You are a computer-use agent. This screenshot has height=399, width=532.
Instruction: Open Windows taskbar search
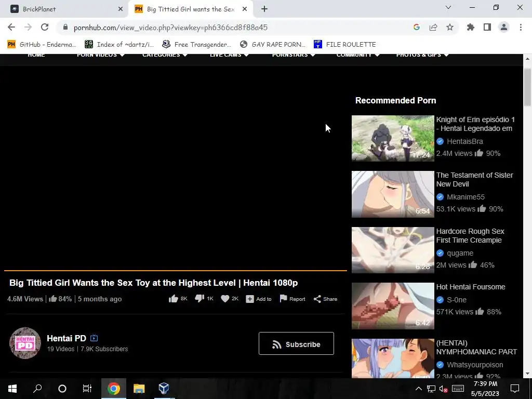point(37,389)
